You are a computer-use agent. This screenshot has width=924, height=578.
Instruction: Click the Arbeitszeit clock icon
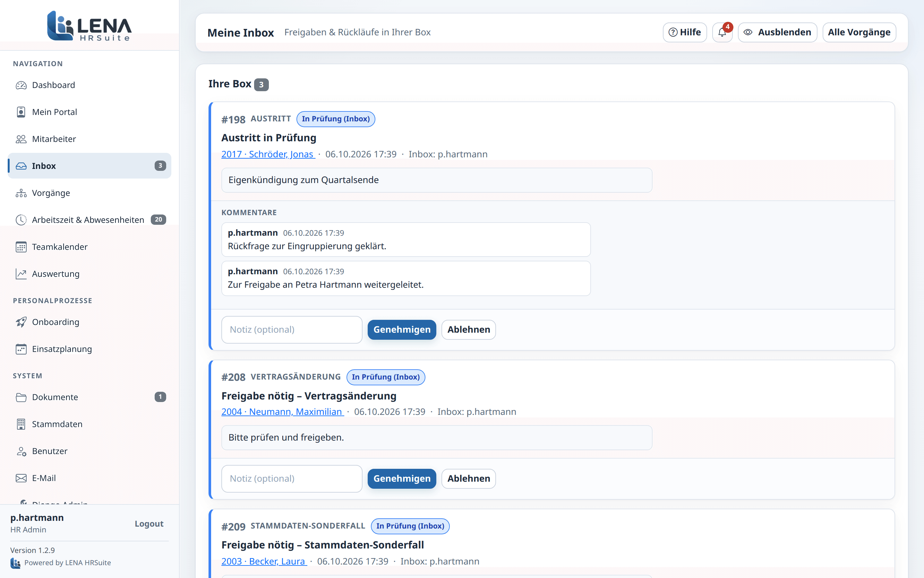click(x=21, y=220)
